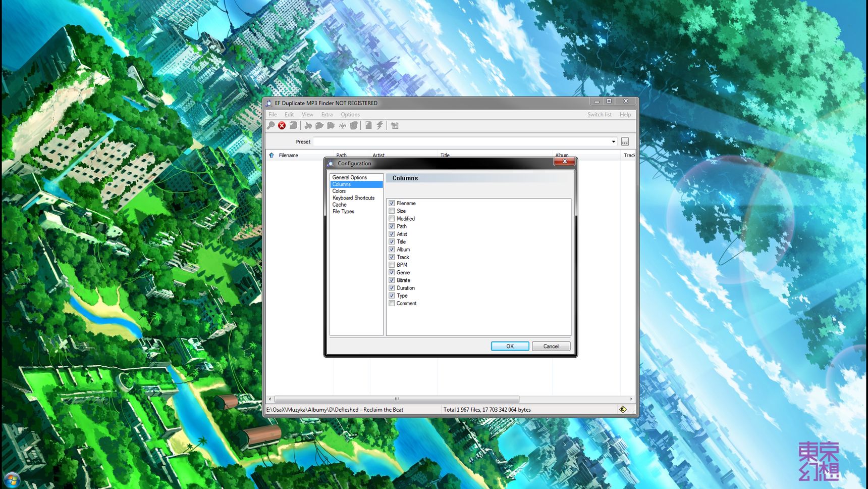This screenshot has width=868, height=489.
Task: Click the last toolbar icon (configuration sheet)
Action: 395,125
